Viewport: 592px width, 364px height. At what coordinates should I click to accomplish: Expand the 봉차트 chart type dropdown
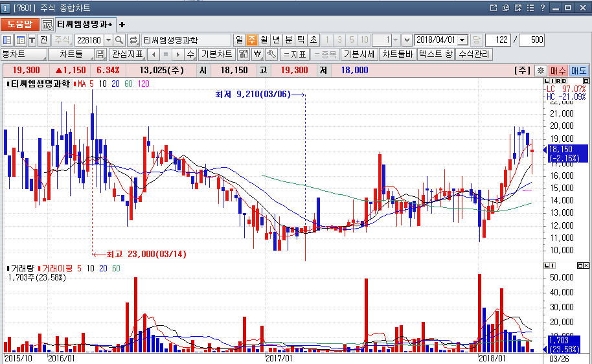click(43, 54)
